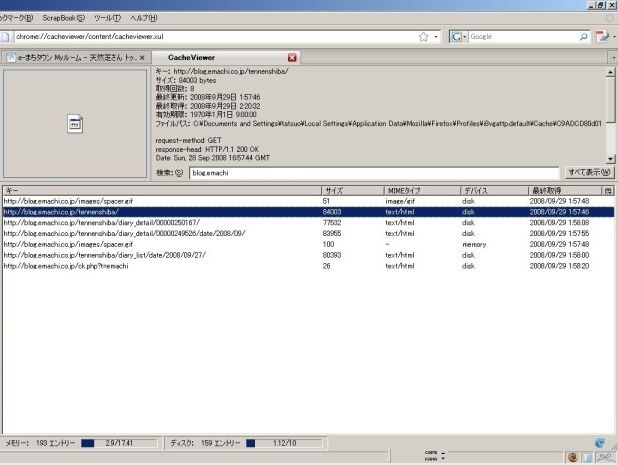
Task: Click the page icon in the address bar
Action: tap(8, 37)
